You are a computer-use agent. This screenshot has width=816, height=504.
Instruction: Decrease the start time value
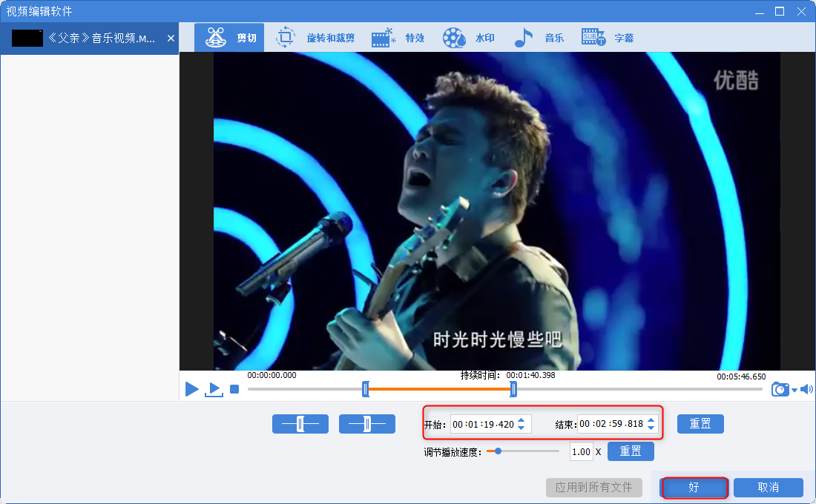(x=521, y=428)
